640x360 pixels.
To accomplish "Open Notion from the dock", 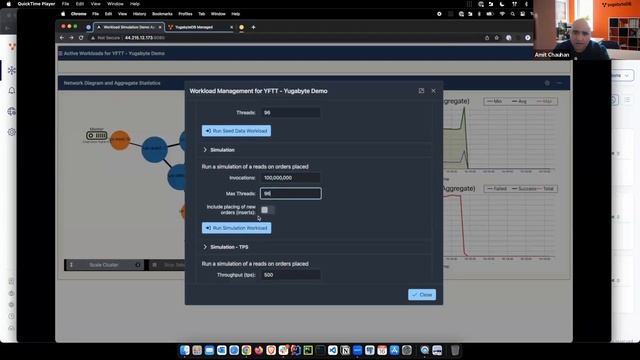I will click(x=345, y=350).
